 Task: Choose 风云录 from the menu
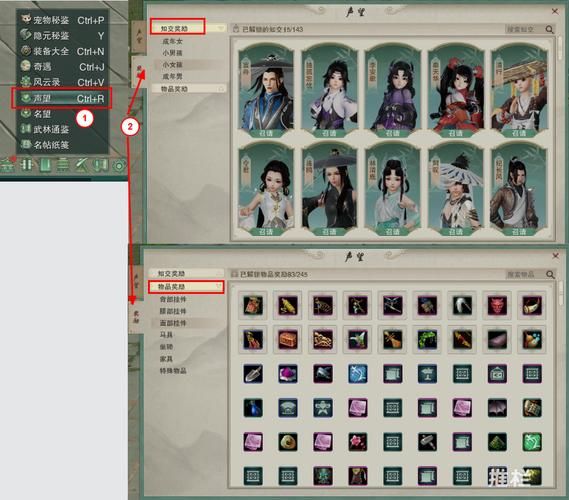62,82
